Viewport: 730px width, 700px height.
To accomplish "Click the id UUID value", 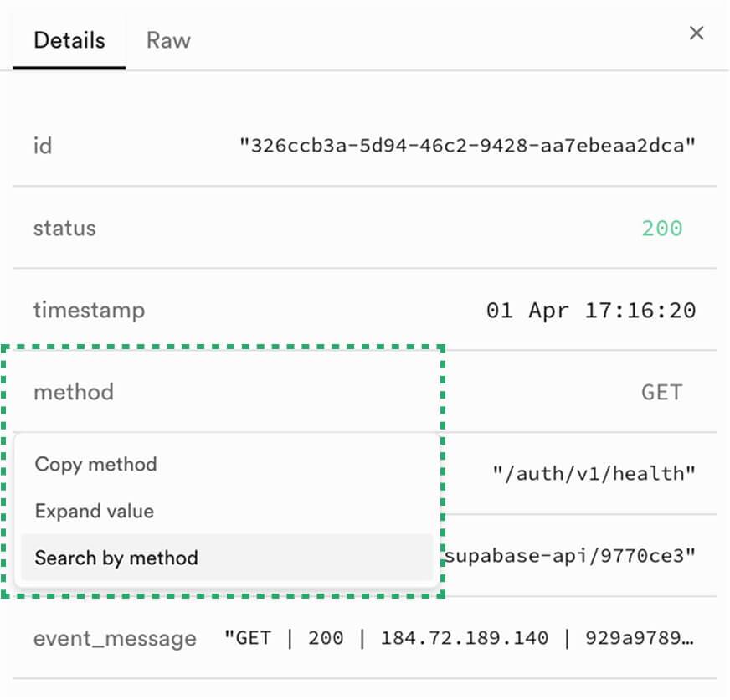I will [467, 146].
